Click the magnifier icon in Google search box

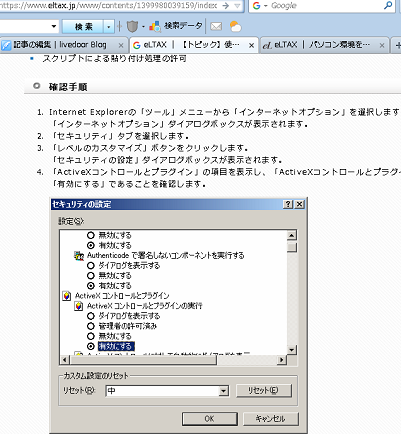point(388,6)
